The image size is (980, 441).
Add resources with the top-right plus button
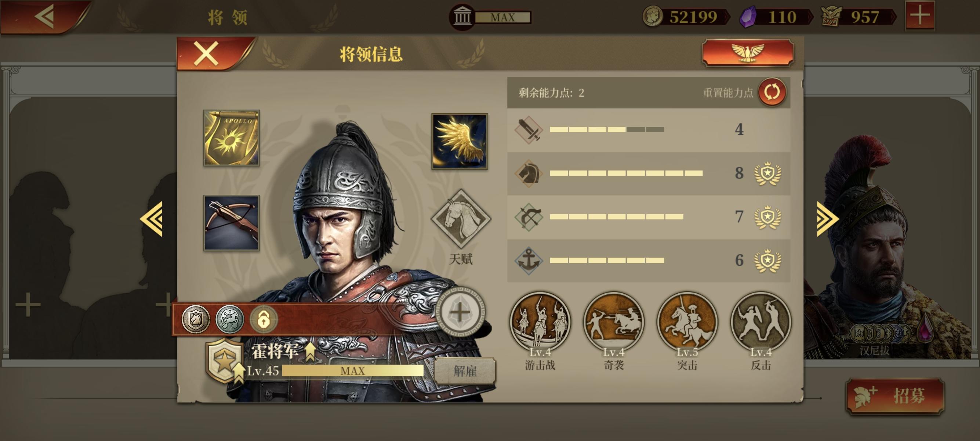920,15
